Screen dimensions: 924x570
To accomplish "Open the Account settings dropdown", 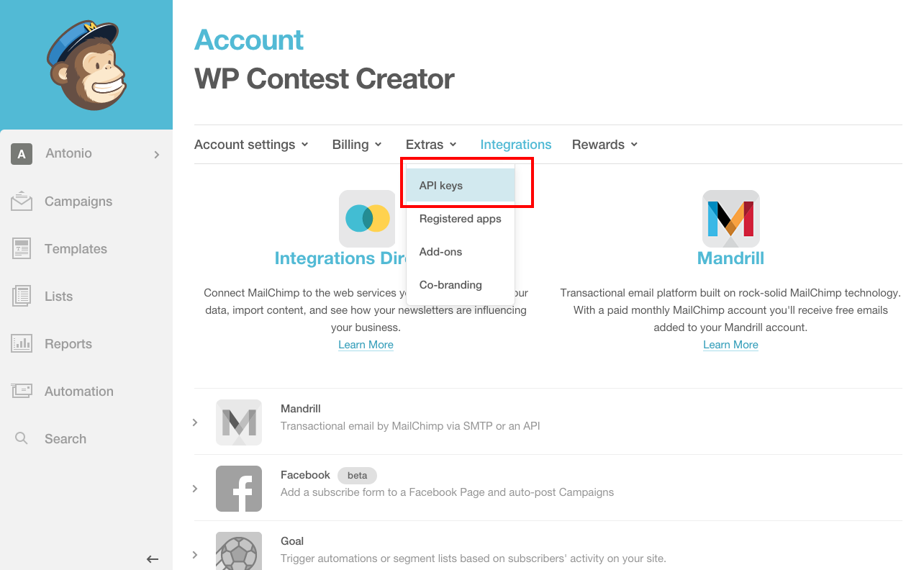I will (x=252, y=145).
